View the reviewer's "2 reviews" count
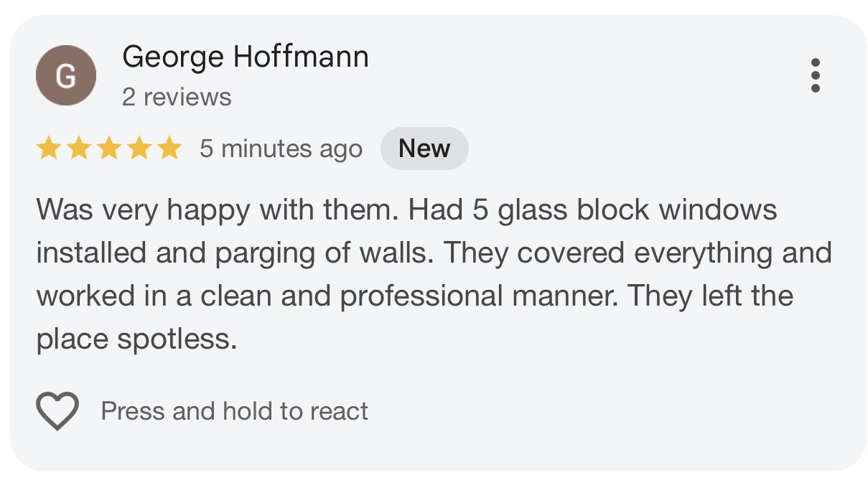 coord(177,97)
